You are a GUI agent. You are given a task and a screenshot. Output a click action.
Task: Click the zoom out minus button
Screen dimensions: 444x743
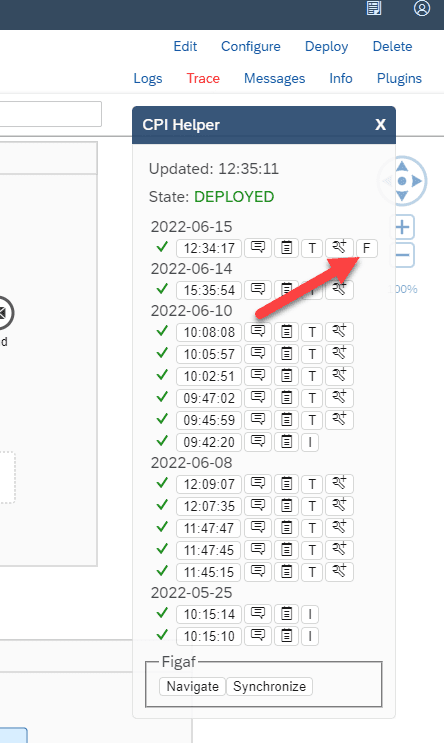point(402,256)
